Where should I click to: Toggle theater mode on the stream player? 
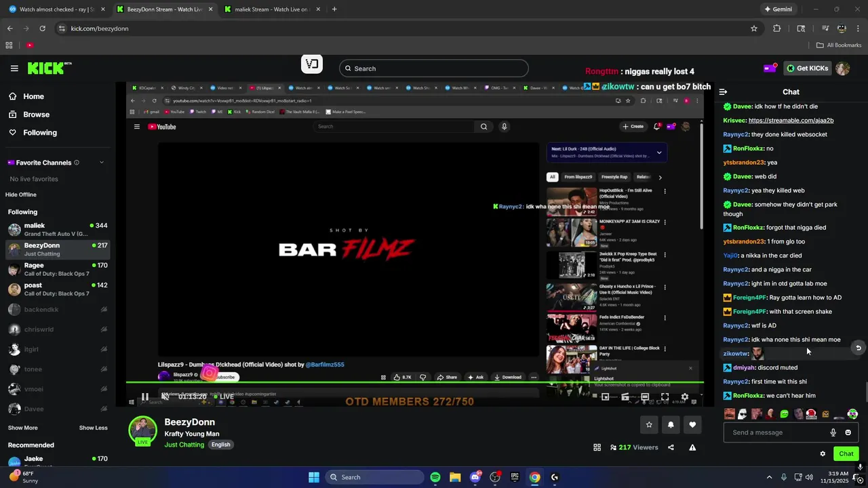tap(645, 397)
